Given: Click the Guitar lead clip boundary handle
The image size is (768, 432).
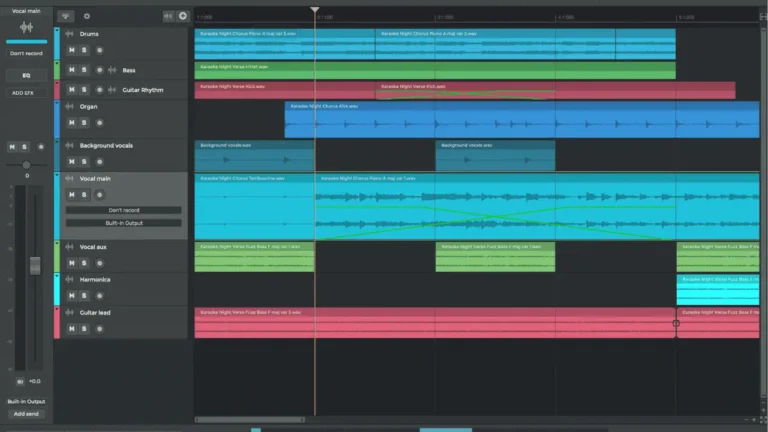Looking at the screenshot, I should 676,323.
